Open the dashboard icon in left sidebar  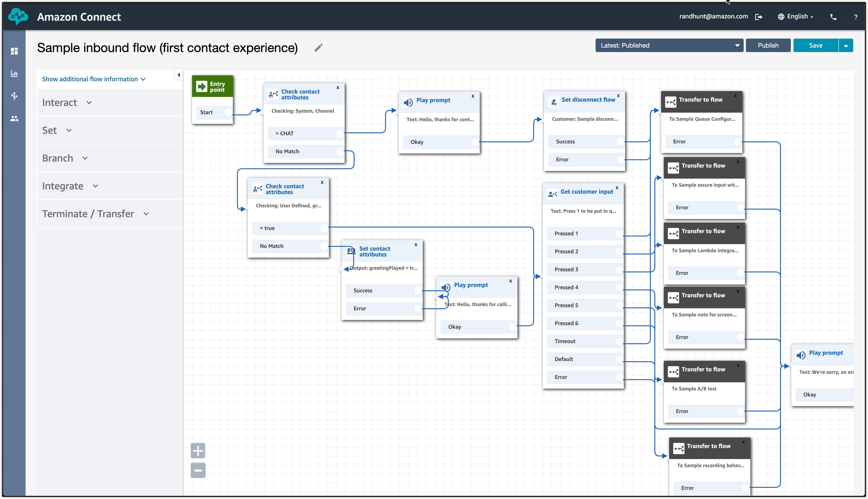14,51
